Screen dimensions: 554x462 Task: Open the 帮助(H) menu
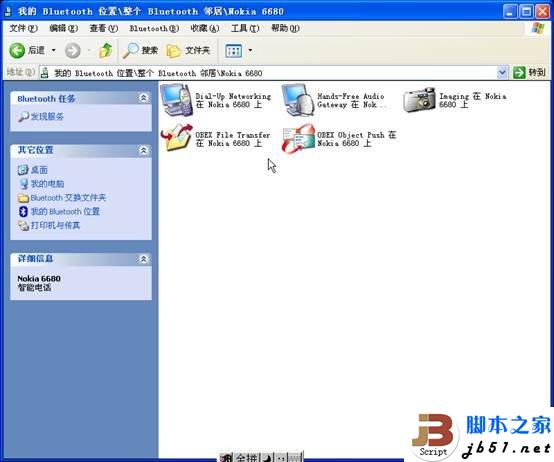coord(285,28)
